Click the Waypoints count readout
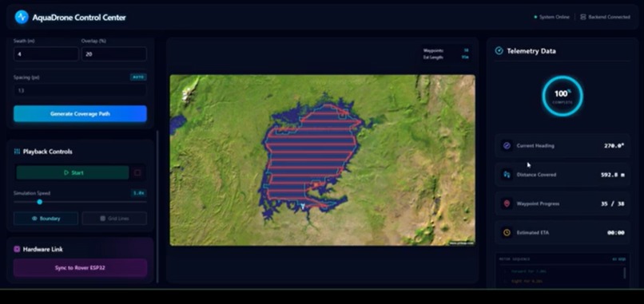 coord(446,50)
